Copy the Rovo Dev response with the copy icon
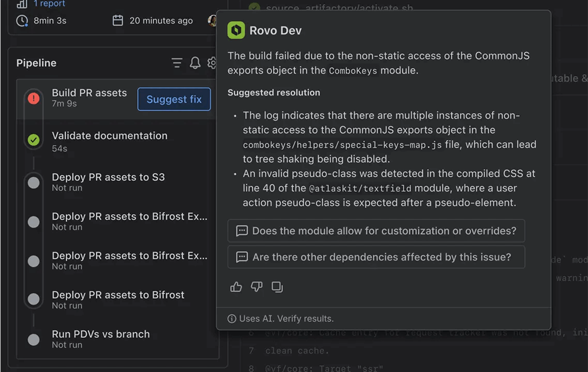Viewport: 588px width, 372px height. (x=277, y=287)
